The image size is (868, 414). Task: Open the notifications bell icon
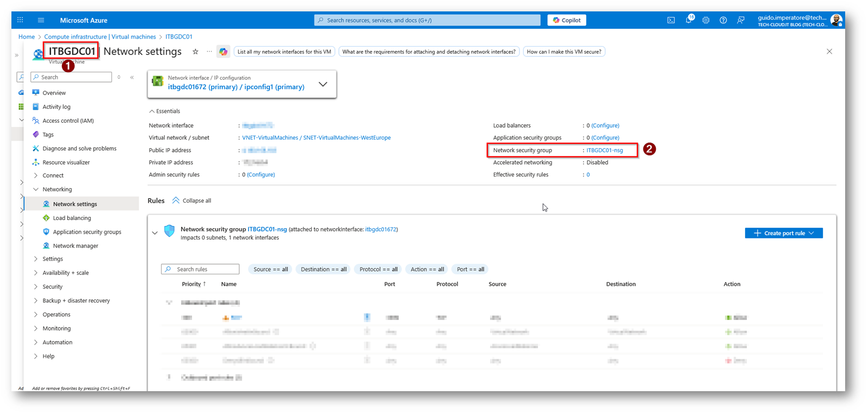(689, 20)
